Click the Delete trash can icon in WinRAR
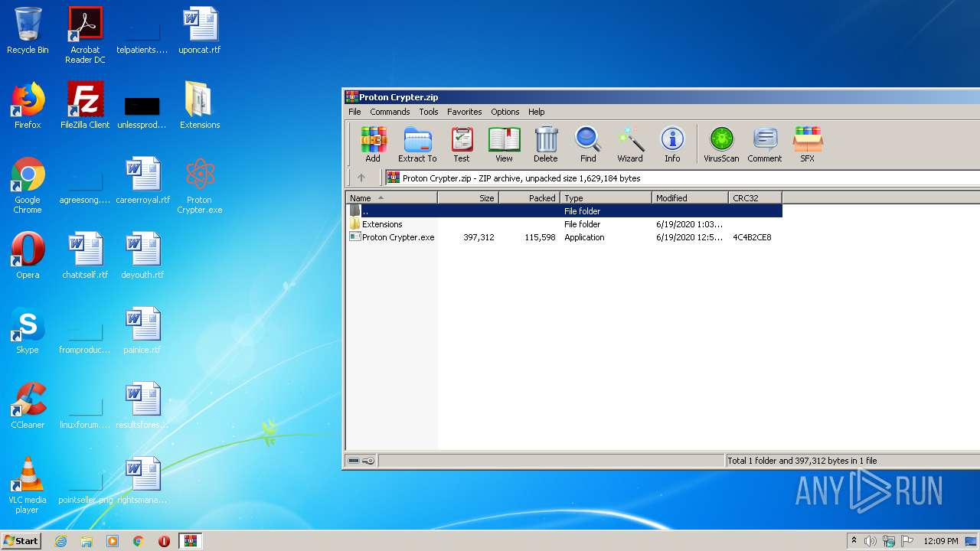980x551 pixels. pyautogui.click(x=546, y=145)
